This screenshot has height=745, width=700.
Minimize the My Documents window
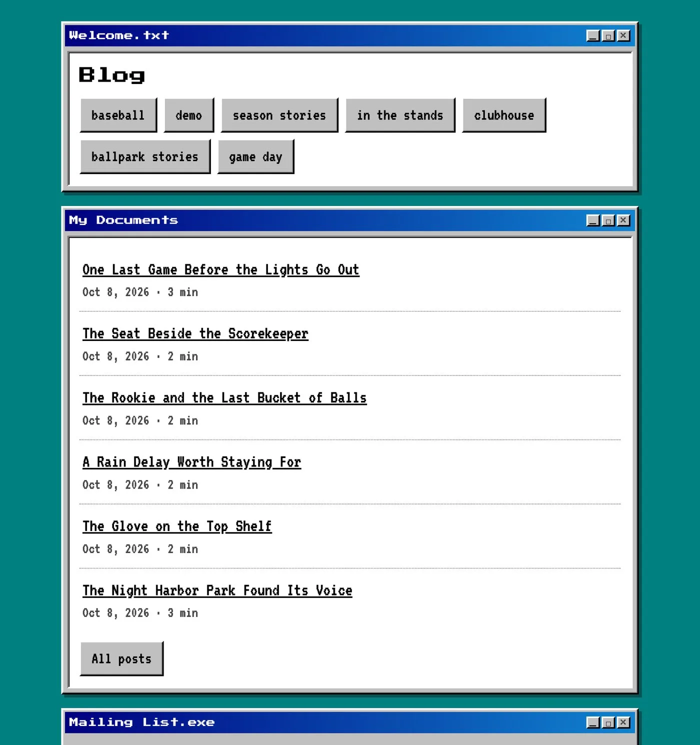click(x=593, y=220)
